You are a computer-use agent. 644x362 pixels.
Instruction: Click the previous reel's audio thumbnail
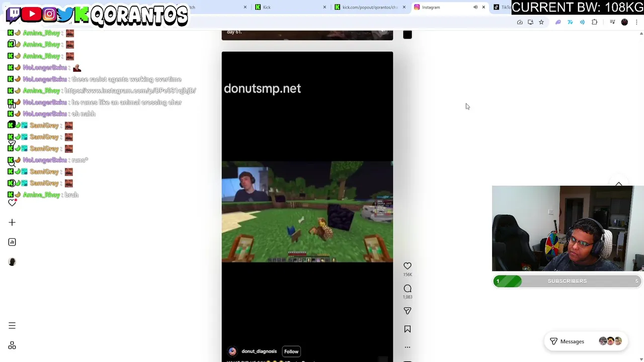point(408,35)
